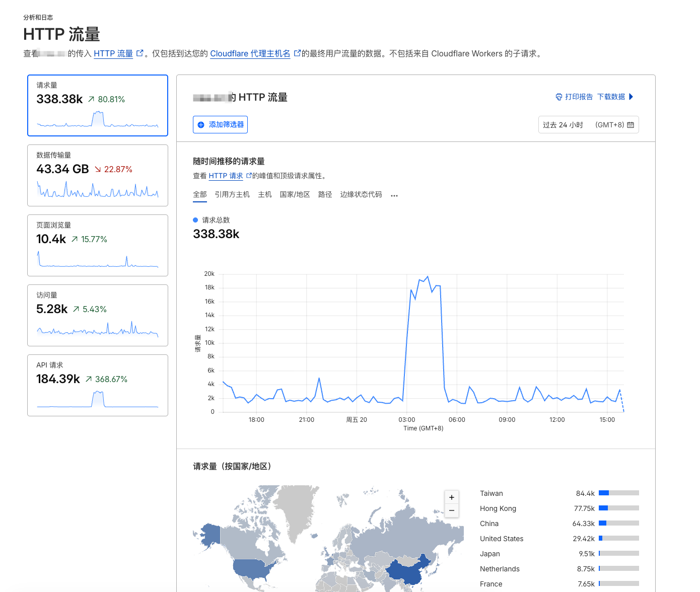Image resolution: width=700 pixels, height=592 pixels.
Task: Click Taiwan in the country list
Action: coord(492,493)
